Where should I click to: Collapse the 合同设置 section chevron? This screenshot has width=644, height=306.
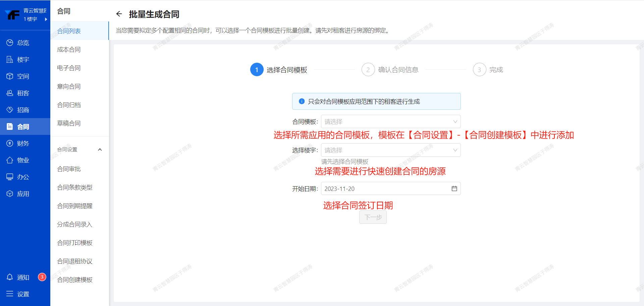pyautogui.click(x=100, y=150)
